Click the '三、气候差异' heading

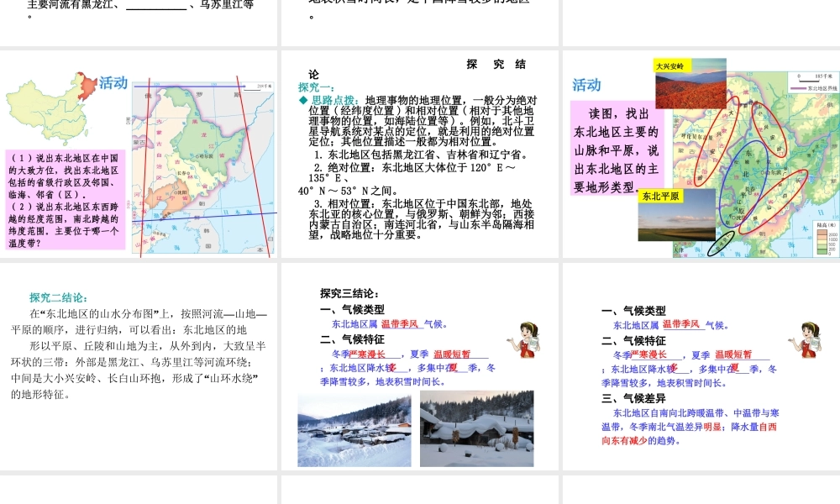pyautogui.click(x=633, y=398)
